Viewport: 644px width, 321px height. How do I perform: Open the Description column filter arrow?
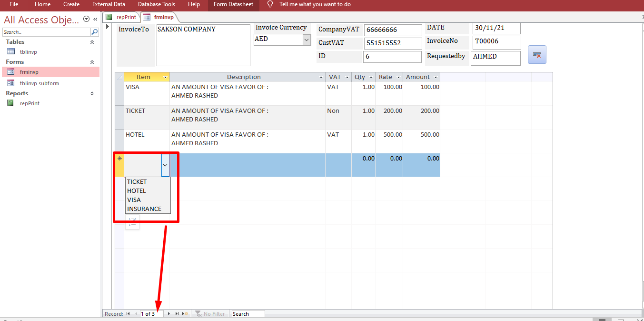pos(321,77)
